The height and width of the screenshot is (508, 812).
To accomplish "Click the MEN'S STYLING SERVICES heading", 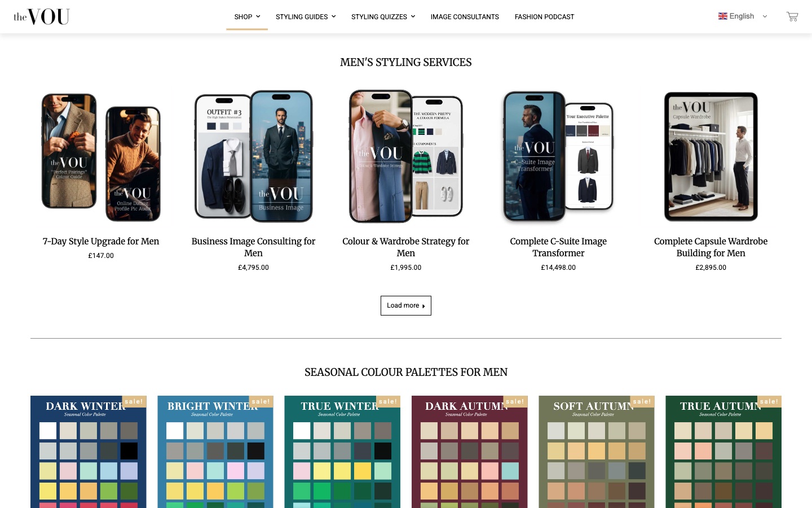I will tap(406, 63).
